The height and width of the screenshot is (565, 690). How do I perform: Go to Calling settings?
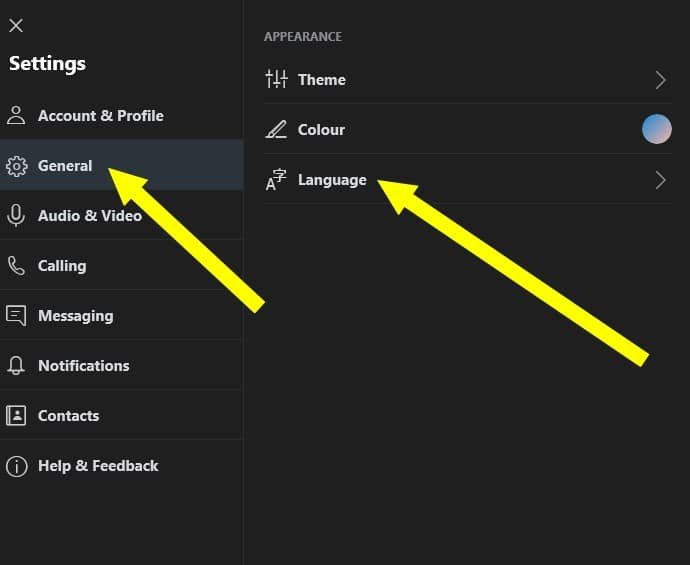[121, 266]
